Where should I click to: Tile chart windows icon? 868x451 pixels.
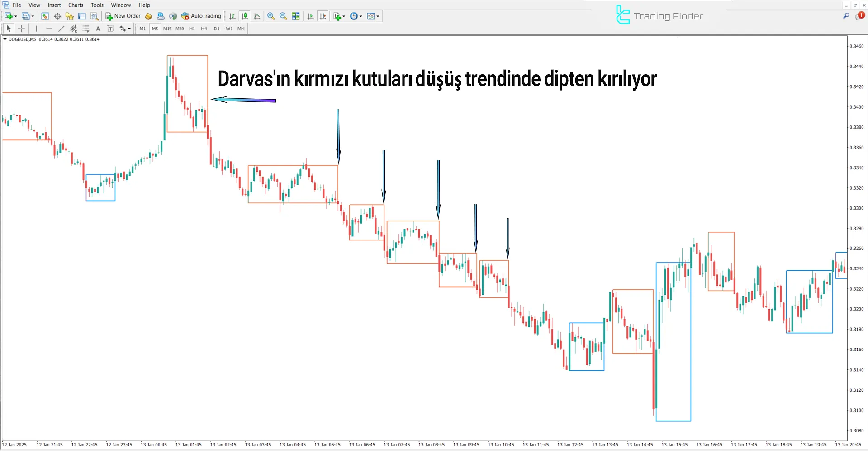tap(296, 16)
